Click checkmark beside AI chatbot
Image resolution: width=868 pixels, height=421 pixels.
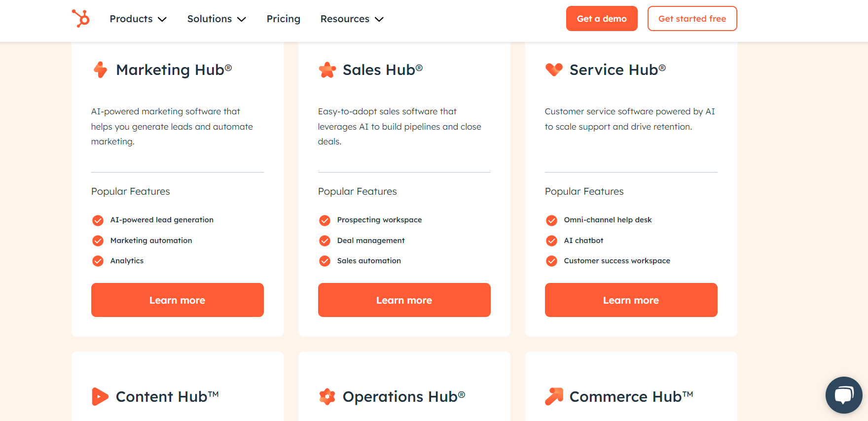click(x=552, y=241)
